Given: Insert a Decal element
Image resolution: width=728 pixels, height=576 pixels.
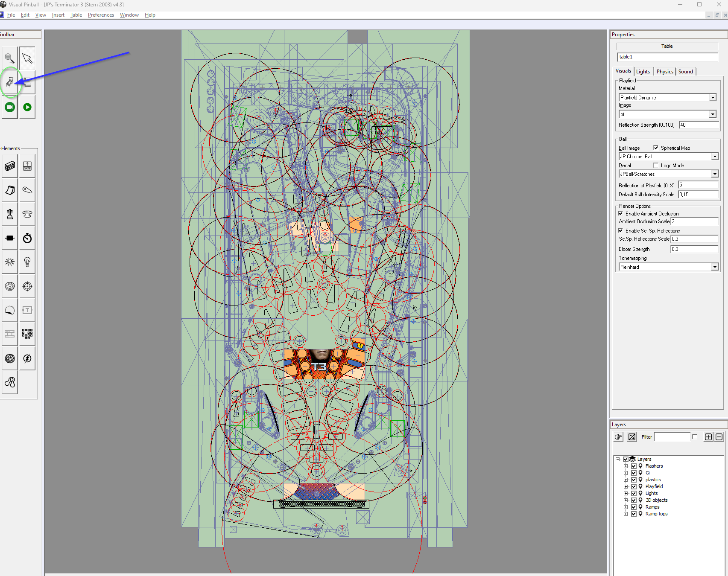Looking at the screenshot, I should coord(10,310).
